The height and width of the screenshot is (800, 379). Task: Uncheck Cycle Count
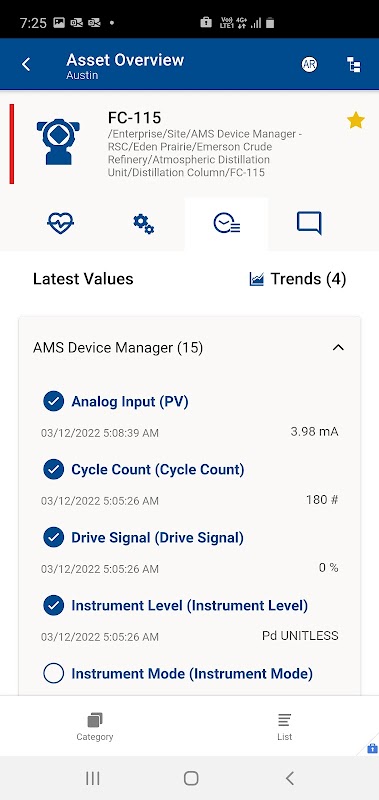click(x=54, y=469)
